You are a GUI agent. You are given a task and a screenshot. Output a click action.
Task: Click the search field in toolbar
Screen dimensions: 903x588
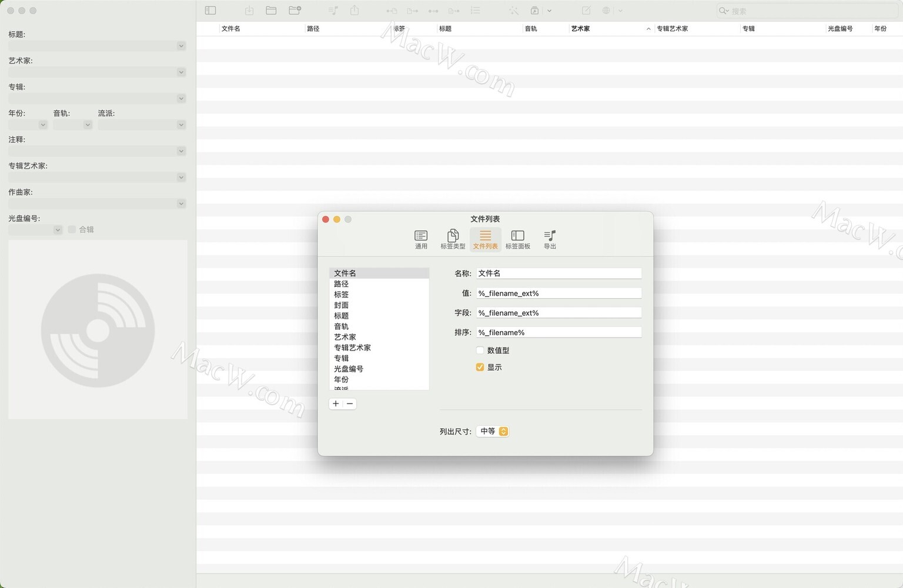[x=807, y=11]
